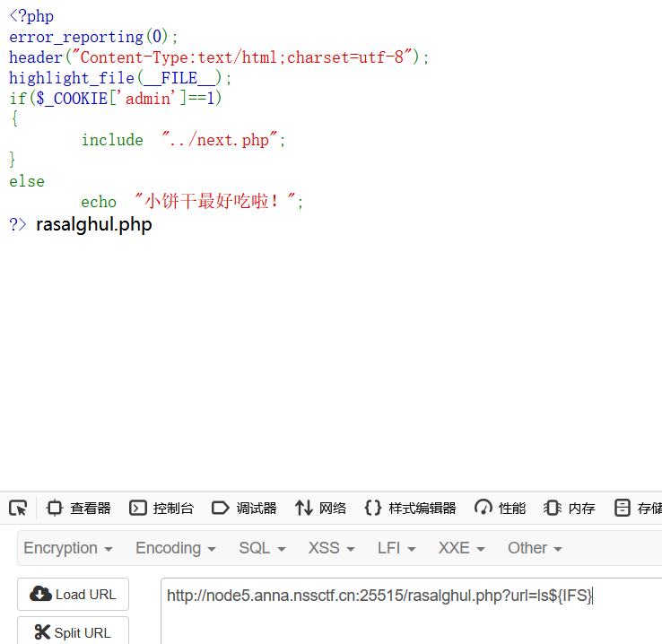Click the error_reporting(0) code line

pos(93,37)
